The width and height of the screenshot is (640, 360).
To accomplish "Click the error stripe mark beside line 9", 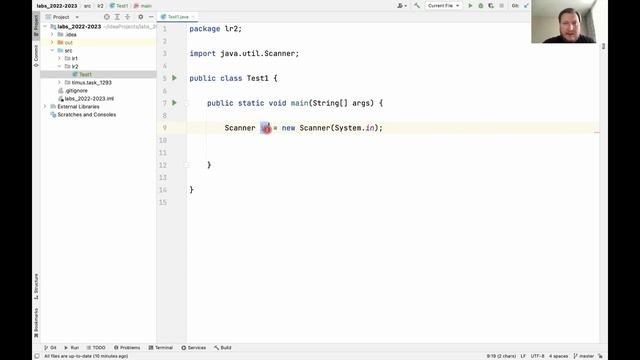I will pyautogui.click(x=597, y=132).
